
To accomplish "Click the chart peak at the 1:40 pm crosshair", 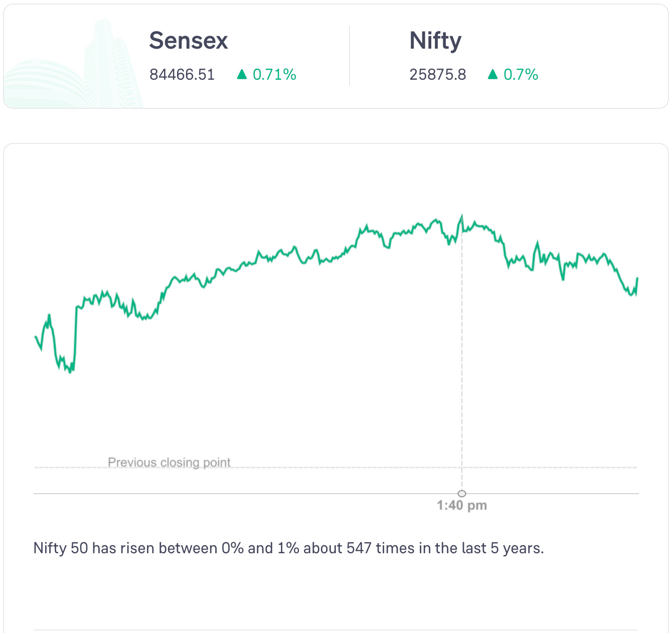I will [462, 216].
